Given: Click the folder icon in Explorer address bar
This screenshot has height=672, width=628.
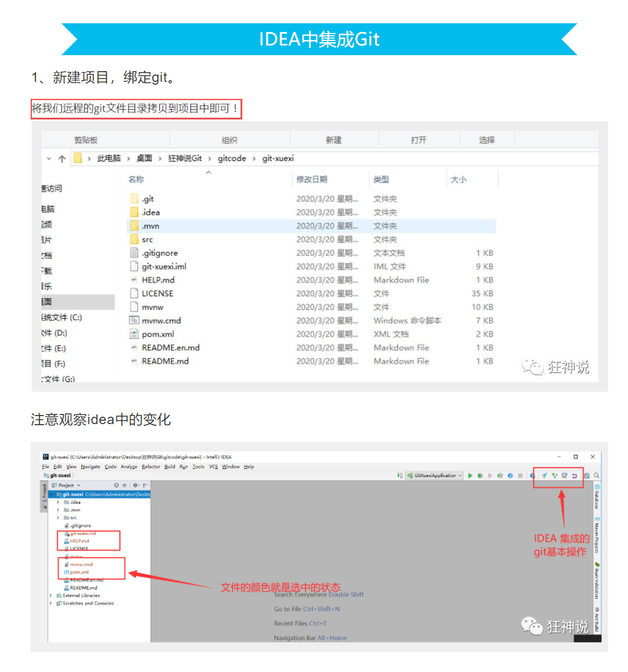Looking at the screenshot, I should pos(77,158).
